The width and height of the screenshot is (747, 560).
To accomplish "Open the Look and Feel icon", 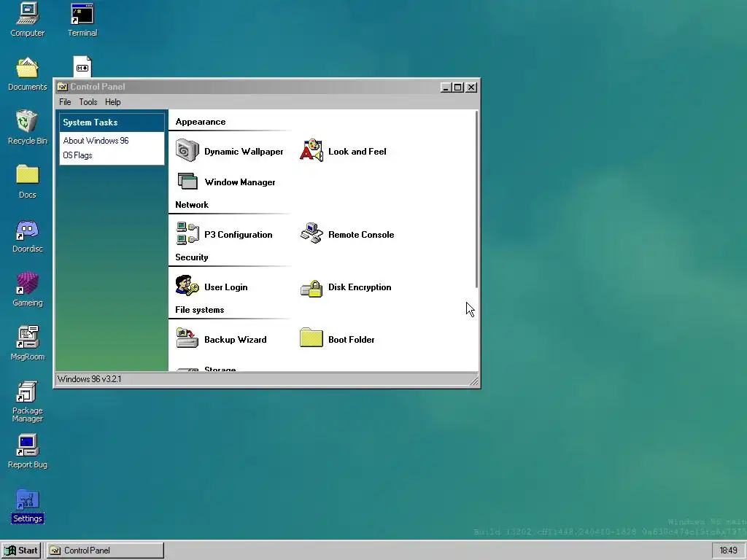I will click(311, 151).
